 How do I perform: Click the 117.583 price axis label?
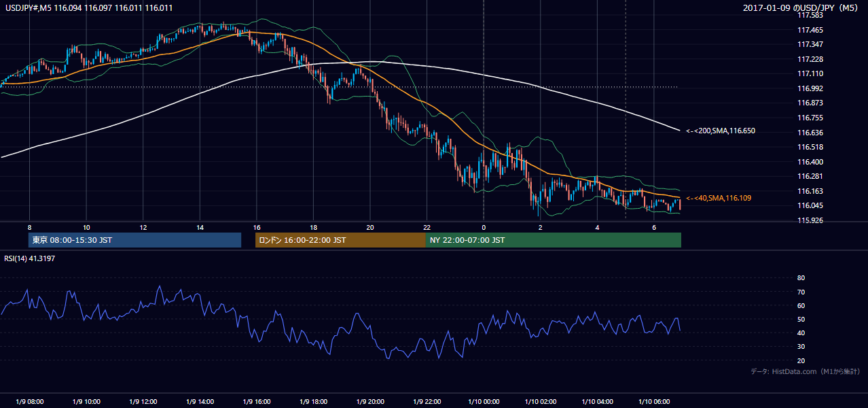click(x=810, y=15)
